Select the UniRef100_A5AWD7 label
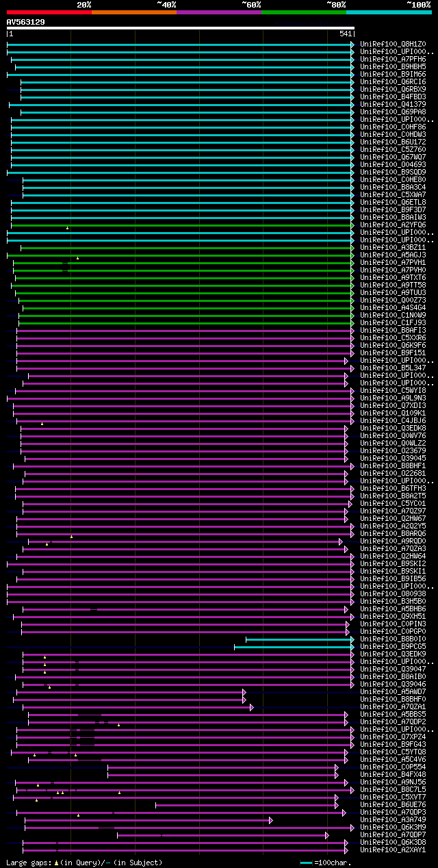Image resolution: width=438 pixels, height=868 pixels. tap(393, 692)
